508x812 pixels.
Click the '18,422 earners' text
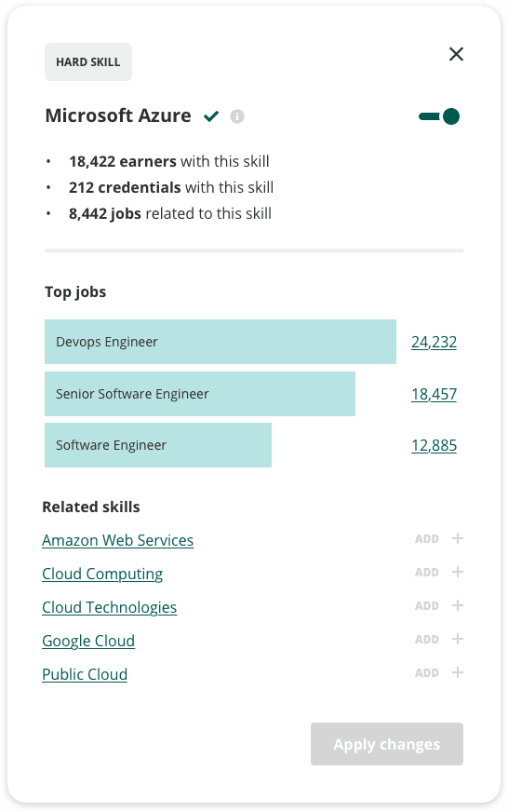click(x=123, y=162)
